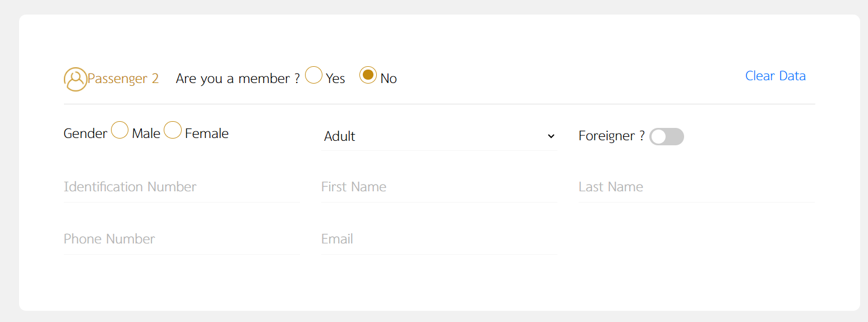Image resolution: width=868 pixels, height=322 pixels.
Task: Click the chevron arrow of Adult dropdown
Action: 551,136
